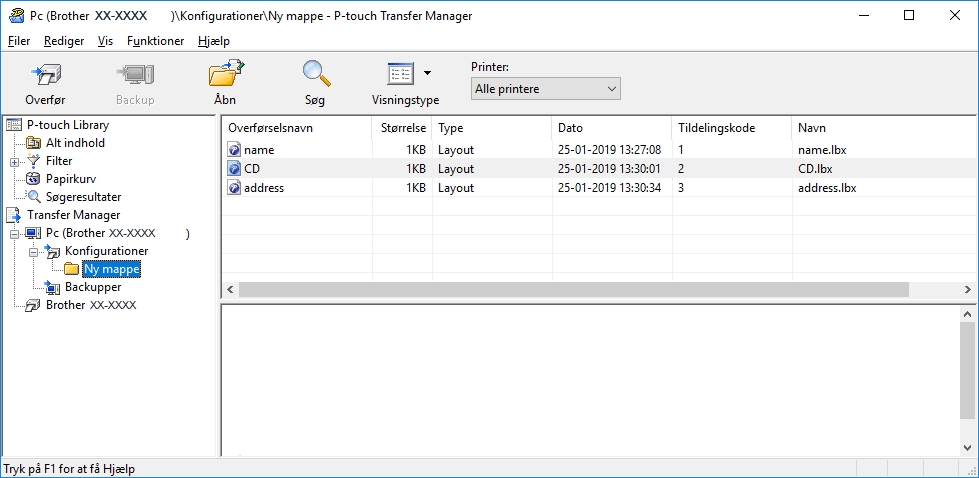Viewport: 979px width, 478px height.
Task: Select the Brother XX-XXXX printer item
Action: [91, 305]
